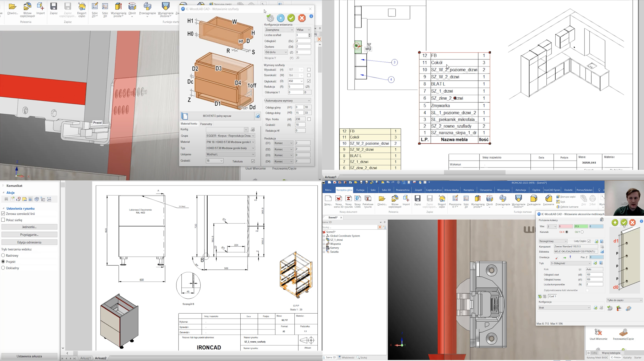Toggle Wys. frontu (Hf) checkbox
Viewport: 644px width, 361px height.
[309, 119]
